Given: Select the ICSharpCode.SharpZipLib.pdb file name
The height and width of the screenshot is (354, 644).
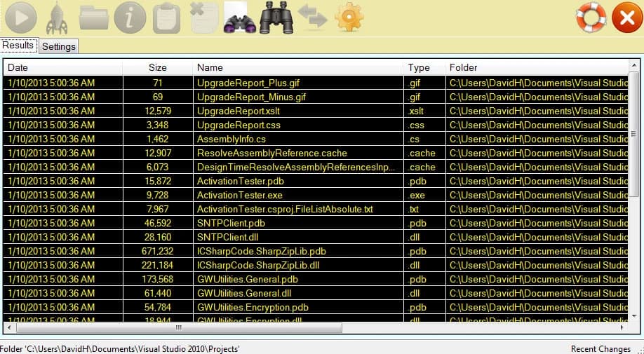Looking at the screenshot, I should coord(261,251).
